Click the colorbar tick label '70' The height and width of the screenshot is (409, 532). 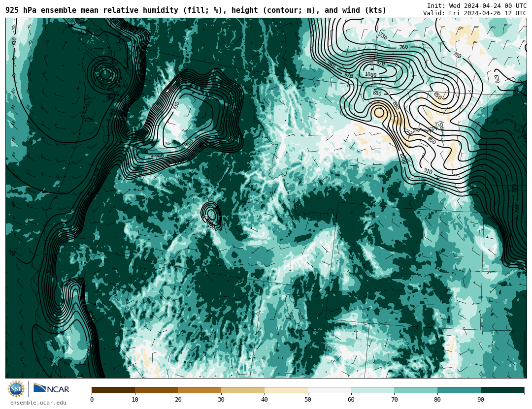394,400
